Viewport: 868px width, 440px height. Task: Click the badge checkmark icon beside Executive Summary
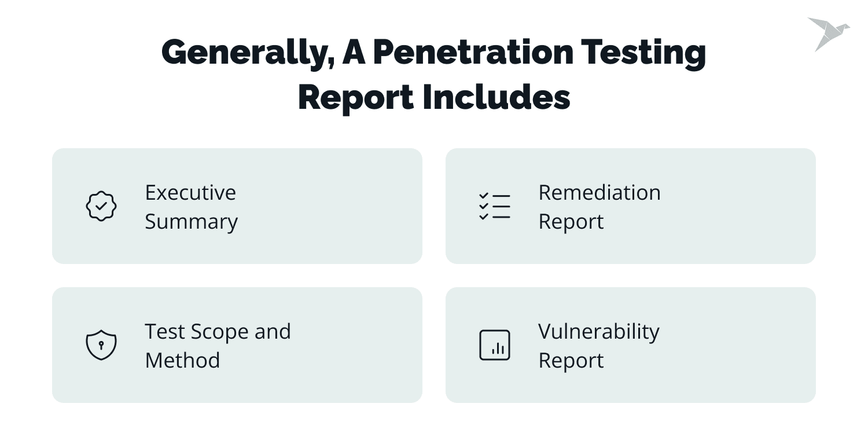pyautogui.click(x=101, y=206)
